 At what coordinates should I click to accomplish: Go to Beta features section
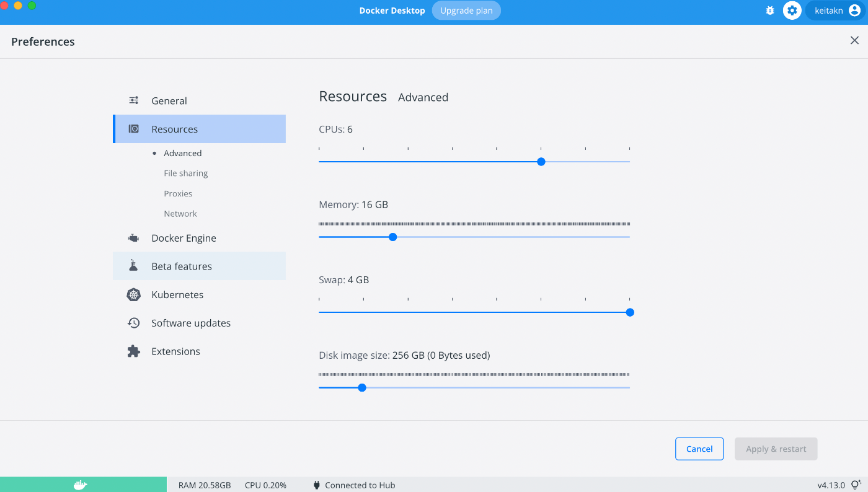[x=199, y=266]
